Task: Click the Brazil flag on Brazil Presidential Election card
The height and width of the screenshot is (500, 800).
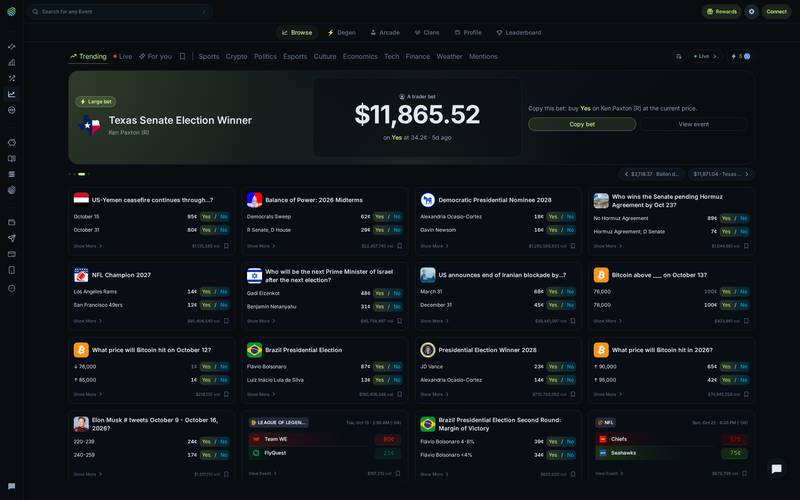Action: pos(254,350)
